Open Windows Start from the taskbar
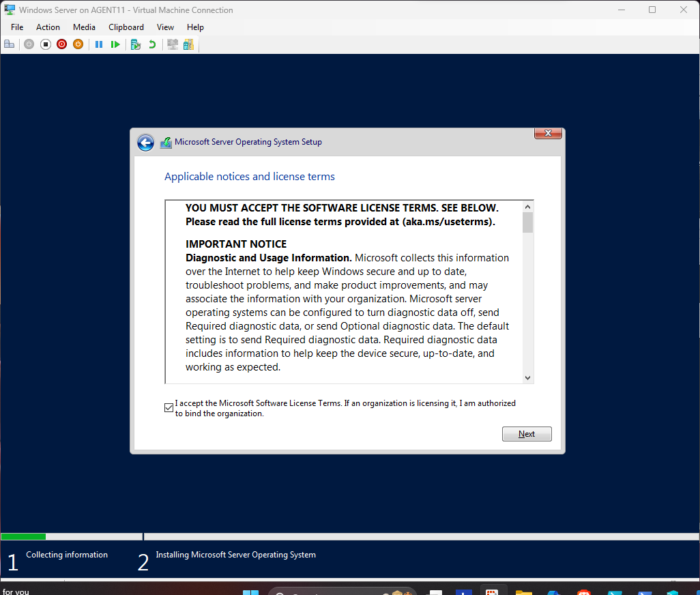700x595 pixels. point(250,592)
